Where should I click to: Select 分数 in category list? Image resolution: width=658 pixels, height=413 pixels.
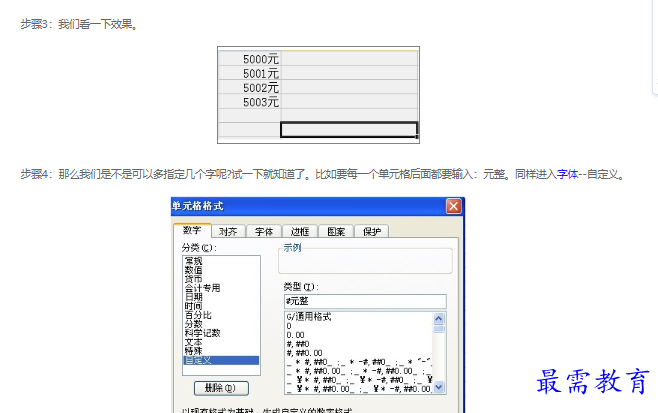point(221,324)
